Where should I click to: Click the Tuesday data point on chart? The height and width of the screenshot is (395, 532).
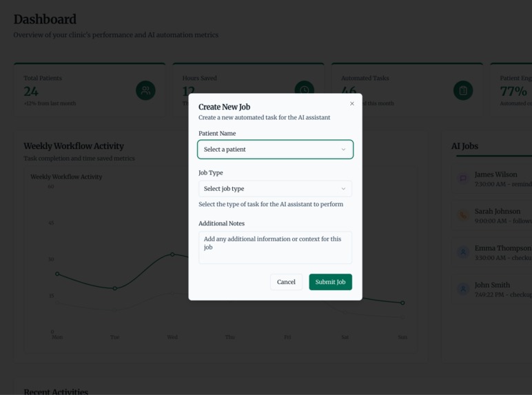coord(114,288)
